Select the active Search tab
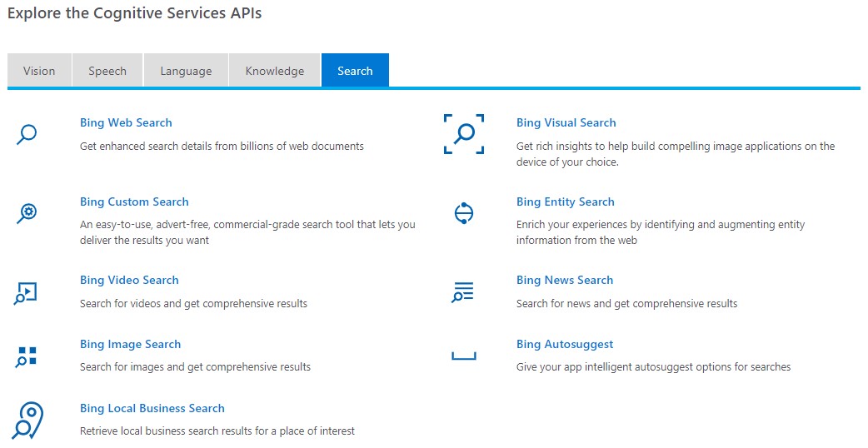Screen dimensions: 868x448 (x=355, y=71)
